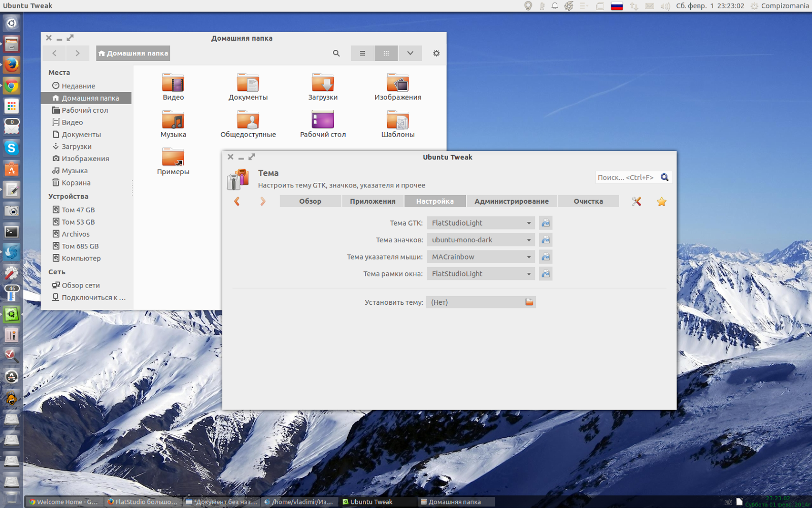
Task: Open Корзина in the sidebar
Action: tap(86, 183)
